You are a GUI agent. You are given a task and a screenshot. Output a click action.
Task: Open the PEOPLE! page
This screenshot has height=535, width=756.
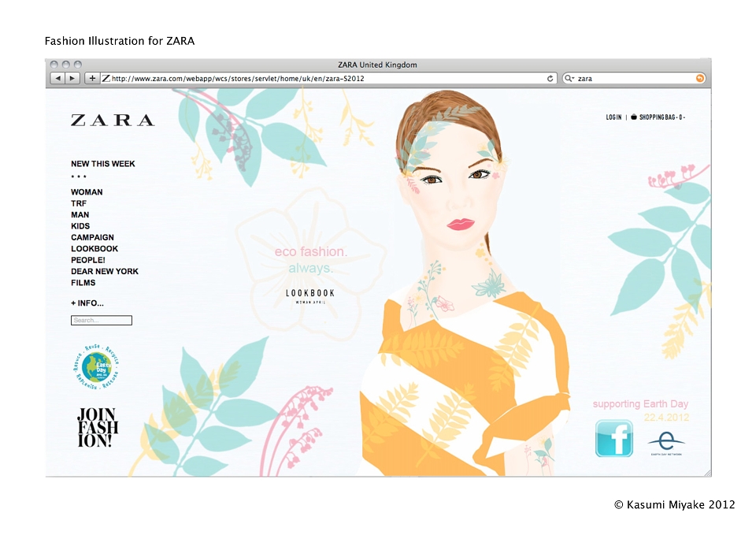pyautogui.click(x=87, y=260)
